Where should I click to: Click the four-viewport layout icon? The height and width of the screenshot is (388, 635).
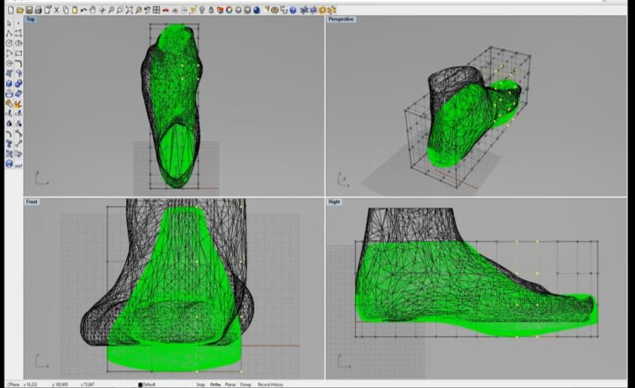(x=156, y=10)
